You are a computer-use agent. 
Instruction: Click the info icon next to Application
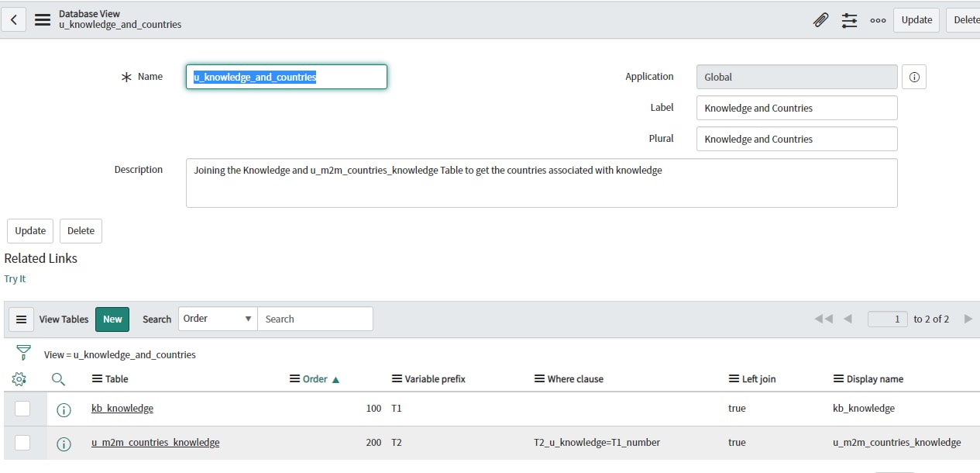914,77
